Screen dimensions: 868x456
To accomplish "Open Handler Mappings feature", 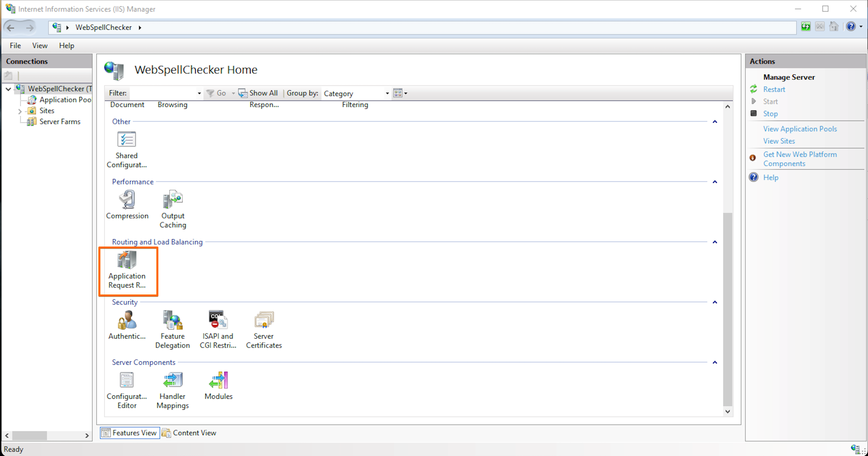I will 173,381.
